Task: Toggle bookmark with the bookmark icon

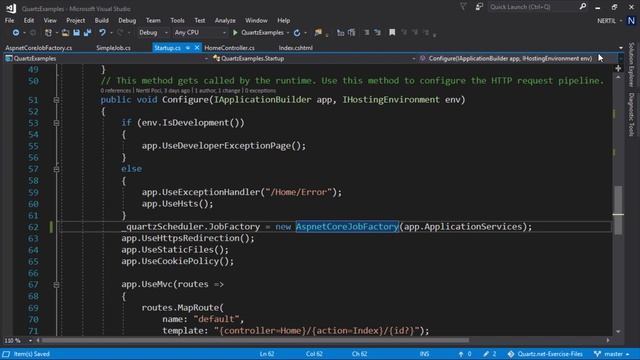Action: pos(392,33)
